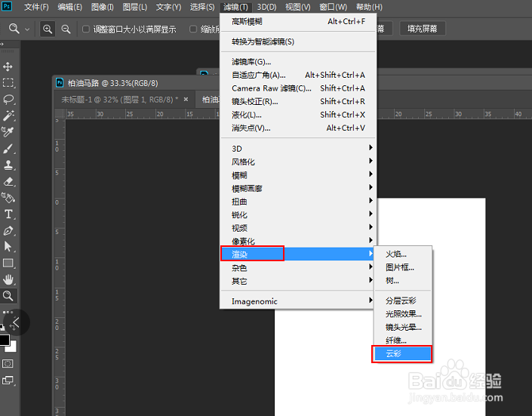532x416 pixels.
Task: Select the Path Selection tool
Action: pos(8,247)
